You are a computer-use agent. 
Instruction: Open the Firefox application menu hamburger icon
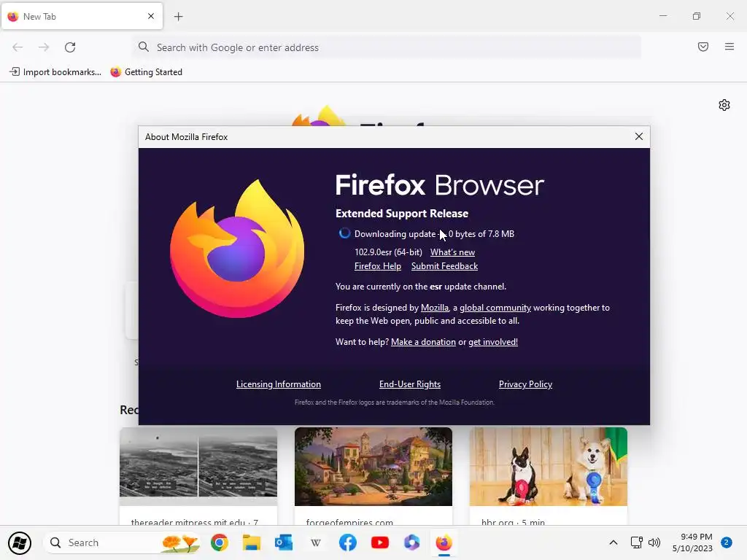coord(729,47)
